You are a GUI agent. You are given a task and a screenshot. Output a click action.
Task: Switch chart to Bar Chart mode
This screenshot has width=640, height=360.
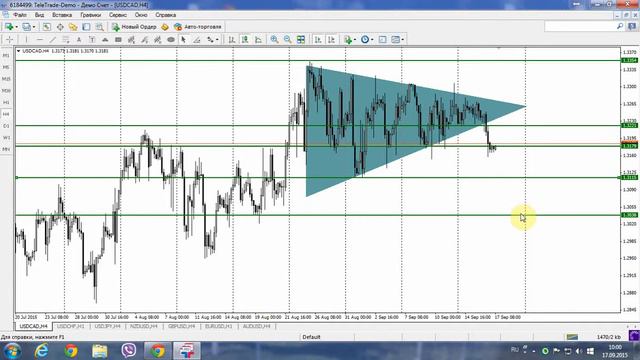231,40
